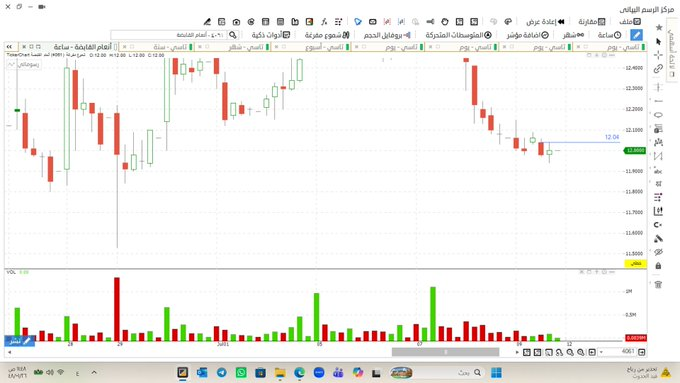Switch to أنعام القابضة - ساعة tab
The width and height of the screenshot is (680, 383).
(x=82, y=47)
